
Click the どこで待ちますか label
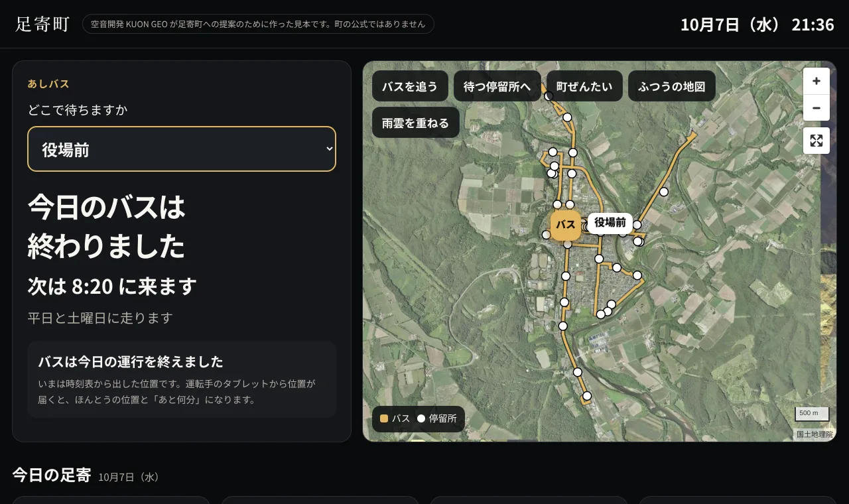click(x=78, y=110)
